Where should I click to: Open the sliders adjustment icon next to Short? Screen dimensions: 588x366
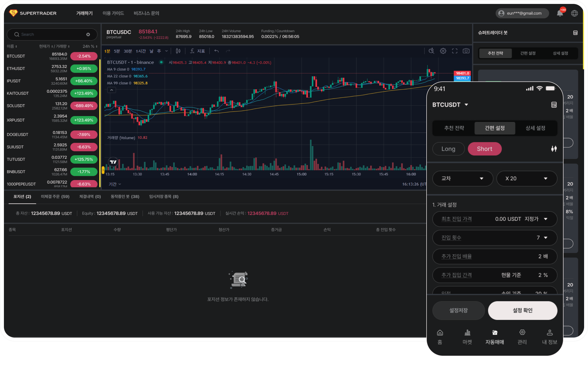(x=554, y=149)
